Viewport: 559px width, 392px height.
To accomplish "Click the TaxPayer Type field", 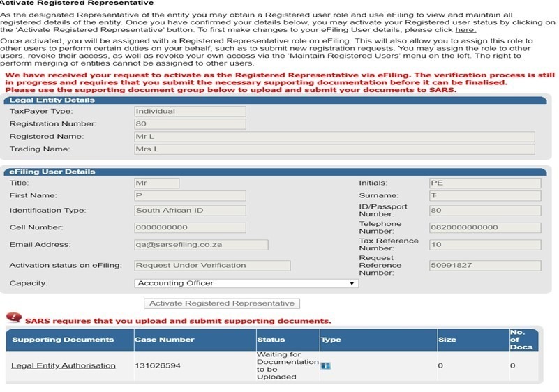I will (x=189, y=111).
